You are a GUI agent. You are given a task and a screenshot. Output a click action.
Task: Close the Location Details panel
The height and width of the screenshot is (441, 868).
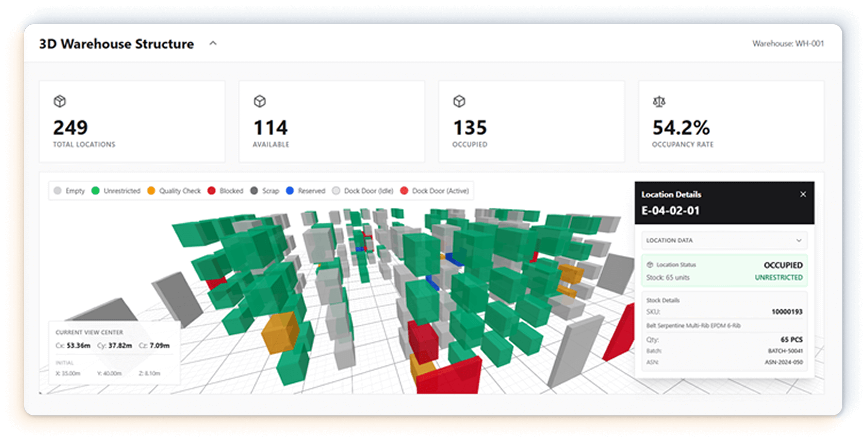tap(803, 194)
